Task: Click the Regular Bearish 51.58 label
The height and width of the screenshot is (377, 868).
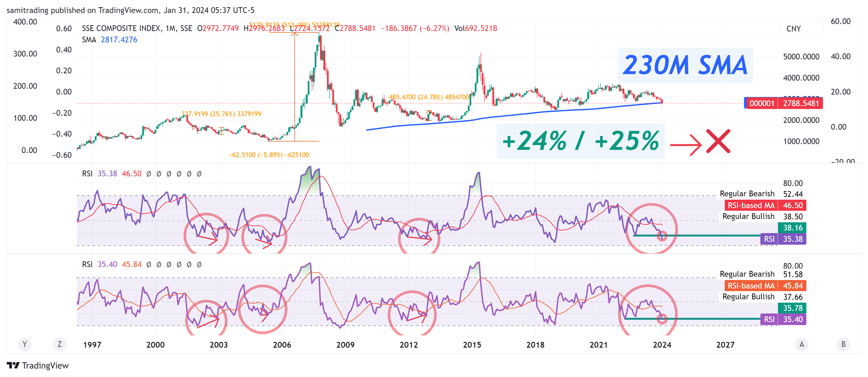Action: coord(761,274)
